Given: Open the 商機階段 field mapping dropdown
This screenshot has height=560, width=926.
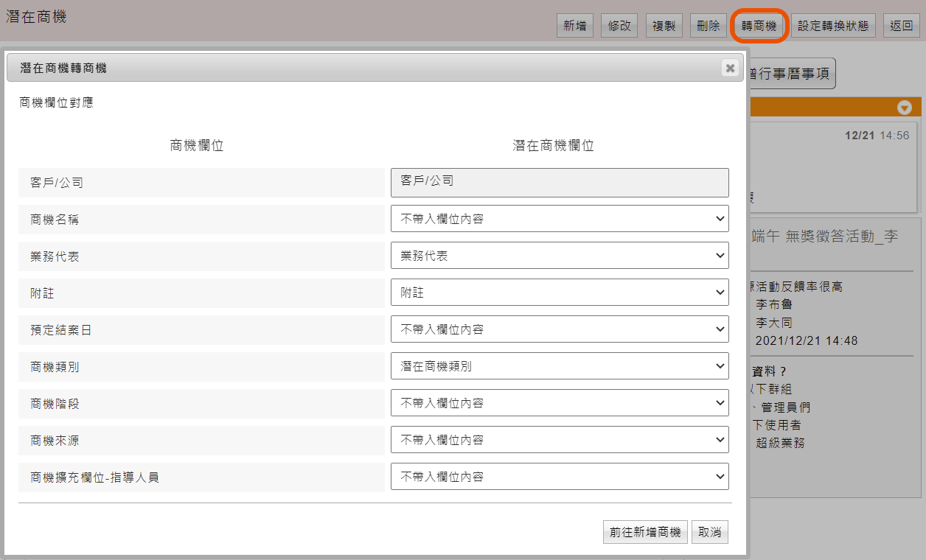Looking at the screenshot, I should (x=560, y=403).
